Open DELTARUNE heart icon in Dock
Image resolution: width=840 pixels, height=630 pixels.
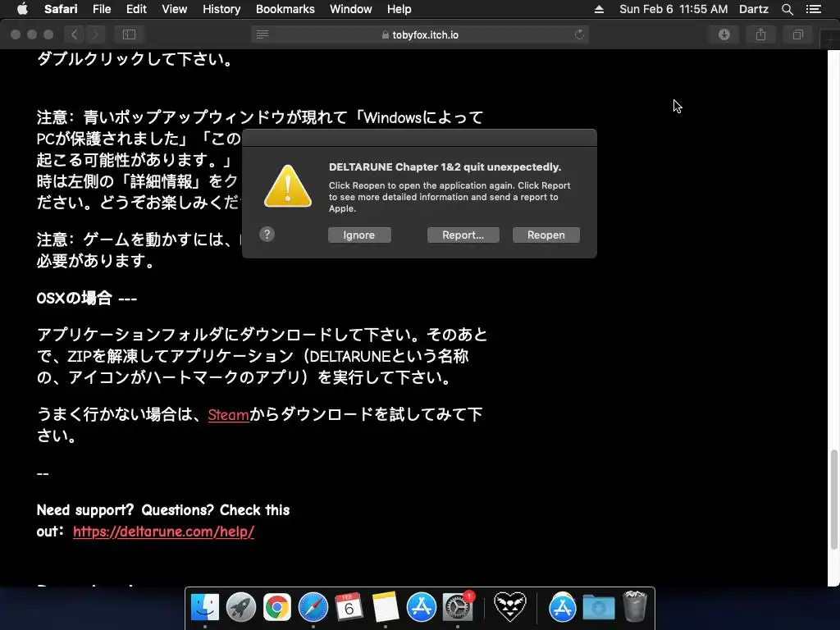point(510,607)
